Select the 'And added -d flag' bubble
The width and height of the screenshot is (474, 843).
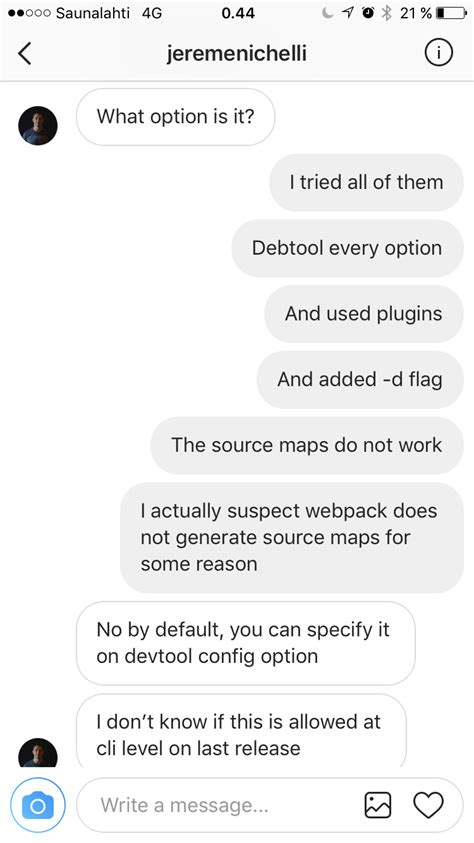click(x=360, y=380)
